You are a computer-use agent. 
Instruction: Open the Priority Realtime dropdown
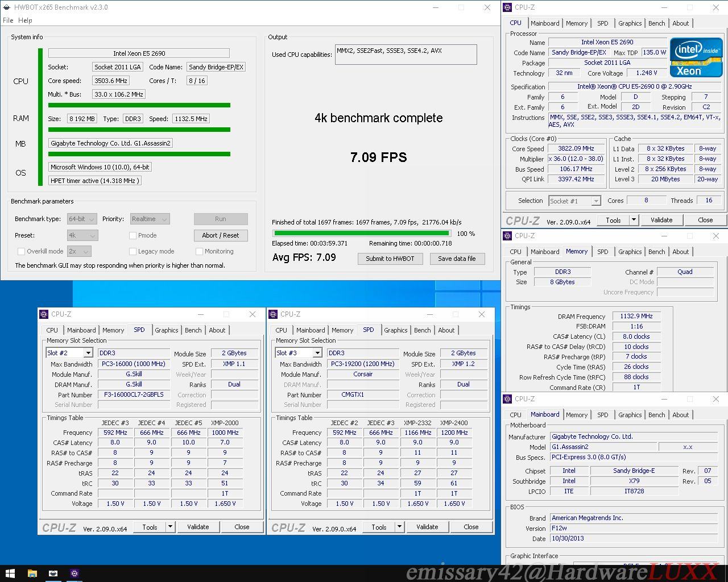point(150,219)
